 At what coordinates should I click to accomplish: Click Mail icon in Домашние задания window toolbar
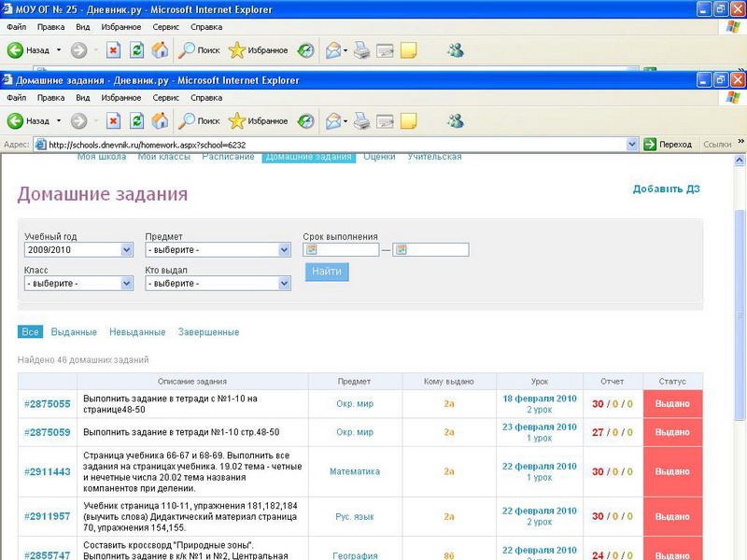(x=334, y=120)
